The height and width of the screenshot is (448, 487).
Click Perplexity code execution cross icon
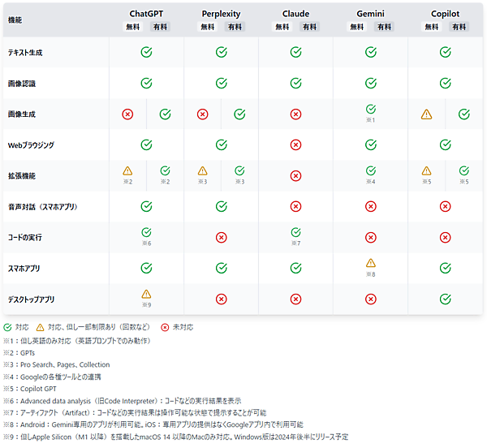[x=221, y=238]
